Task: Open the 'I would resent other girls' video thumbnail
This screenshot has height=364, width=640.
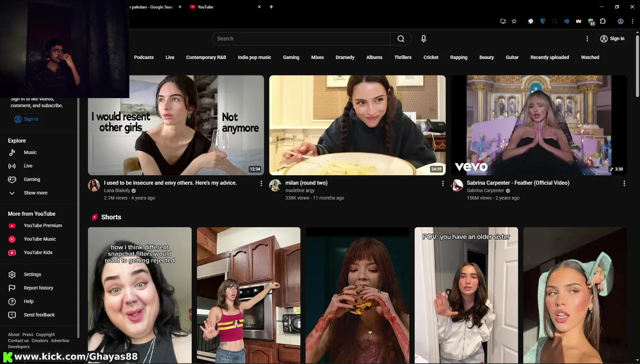Action: click(176, 125)
